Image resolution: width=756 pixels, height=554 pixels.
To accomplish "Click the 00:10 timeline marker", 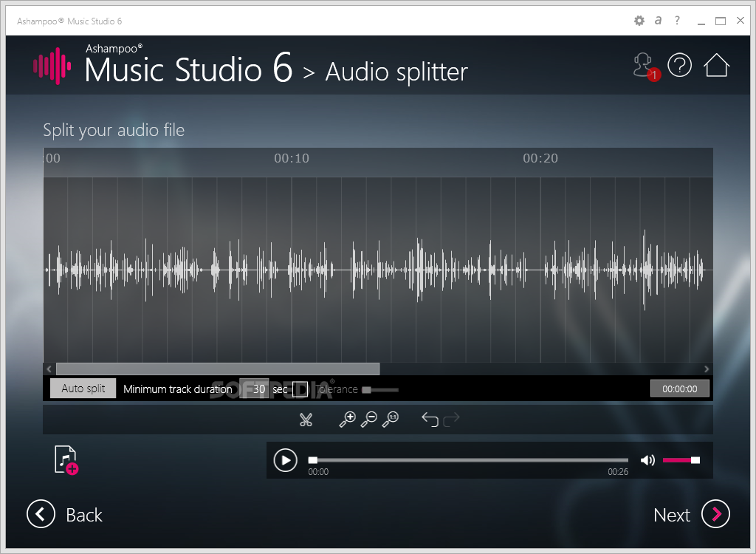I will click(x=291, y=158).
